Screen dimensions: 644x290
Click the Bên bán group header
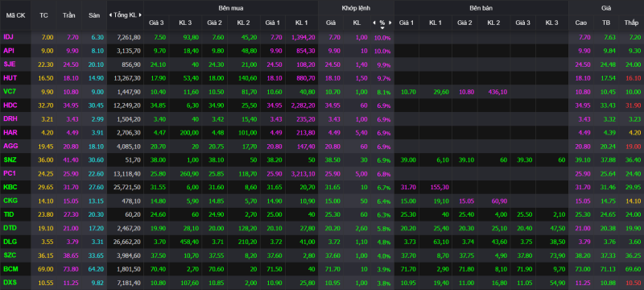(481, 8)
